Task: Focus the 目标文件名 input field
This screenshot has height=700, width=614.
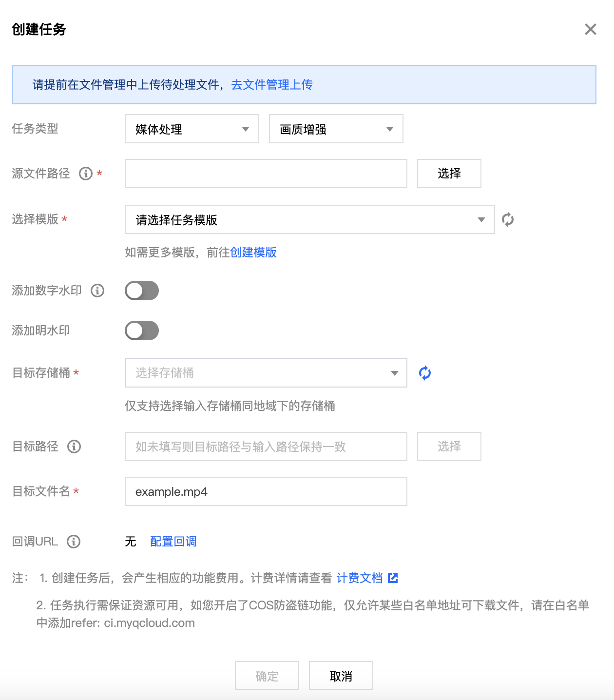Action: 266,491
